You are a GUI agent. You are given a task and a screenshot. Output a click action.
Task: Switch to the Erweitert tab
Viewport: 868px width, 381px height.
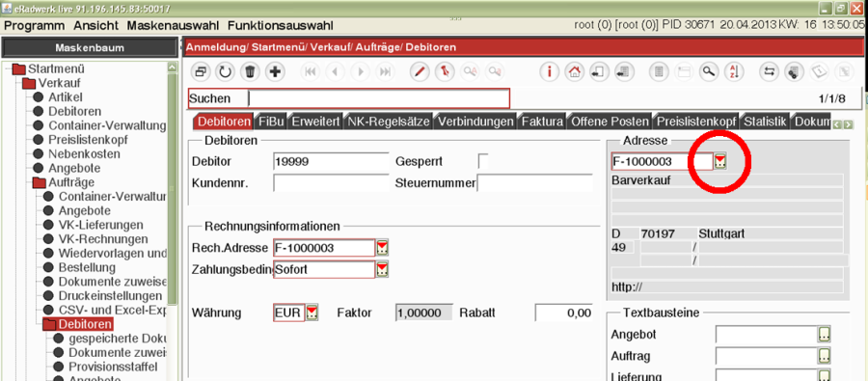tap(315, 122)
